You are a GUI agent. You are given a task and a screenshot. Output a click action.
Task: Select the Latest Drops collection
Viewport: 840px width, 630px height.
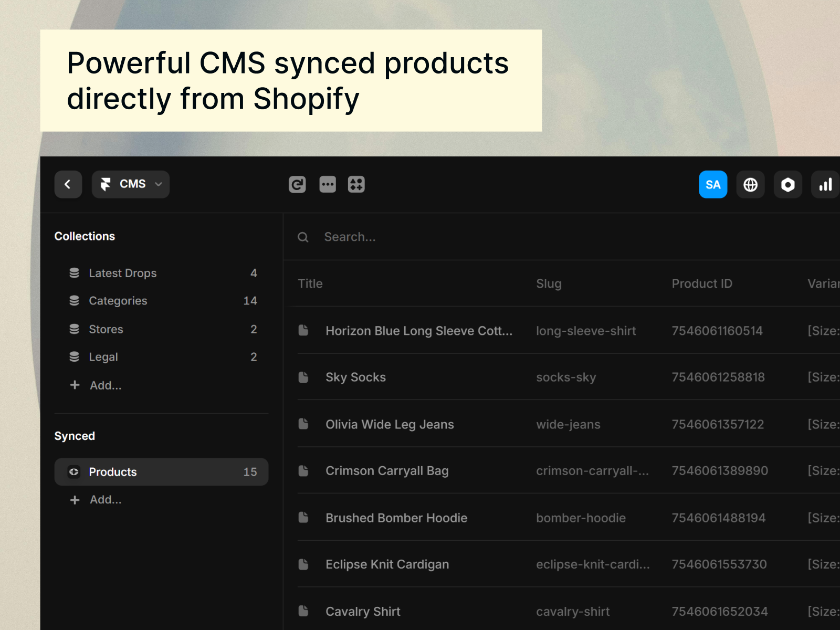click(x=123, y=273)
